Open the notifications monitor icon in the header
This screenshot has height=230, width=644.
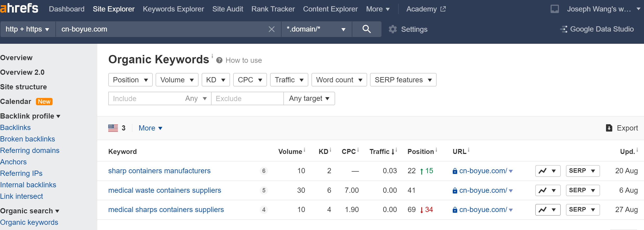tap(554, 9)
